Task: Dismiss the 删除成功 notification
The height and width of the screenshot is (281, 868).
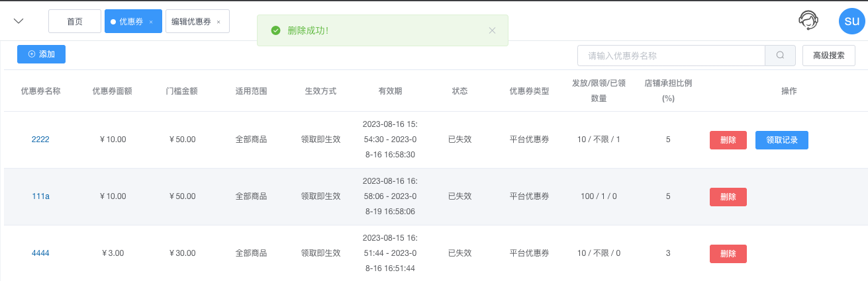Action: click(492, 30)
